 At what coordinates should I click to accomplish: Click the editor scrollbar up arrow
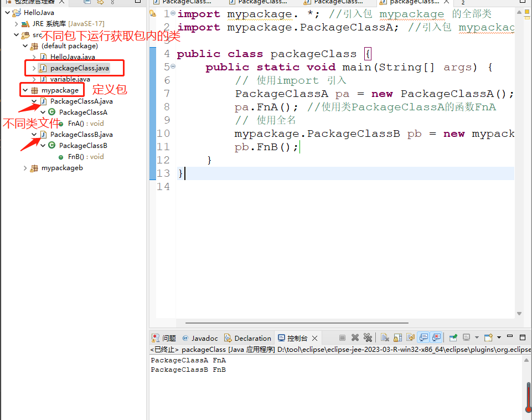[x=519, y=12]
